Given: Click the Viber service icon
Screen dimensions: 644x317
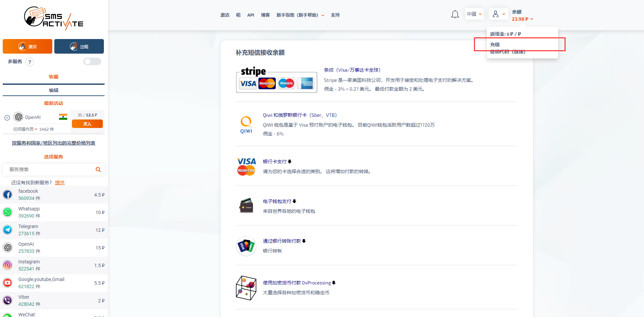Looking at the screenshot, I should 7,300.
